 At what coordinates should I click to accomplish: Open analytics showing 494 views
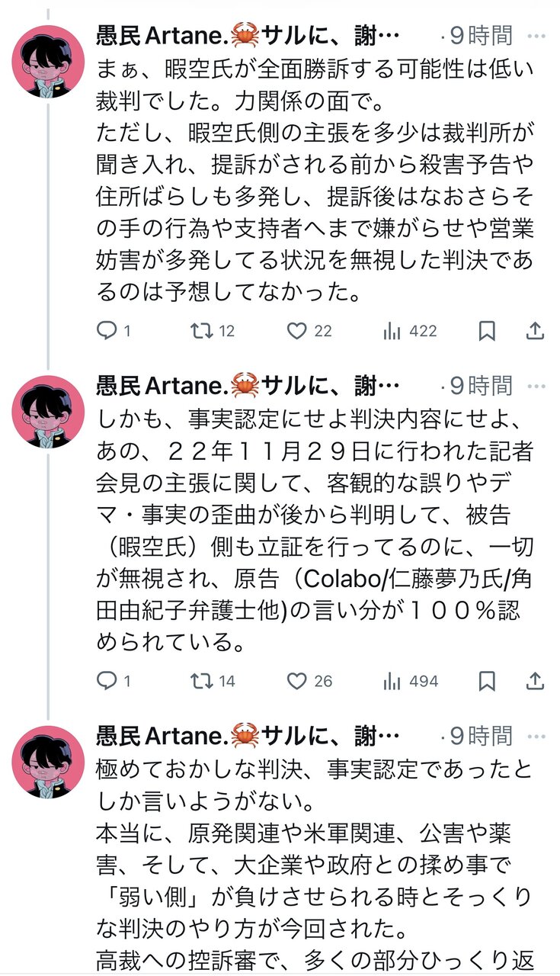pos(410,681)
